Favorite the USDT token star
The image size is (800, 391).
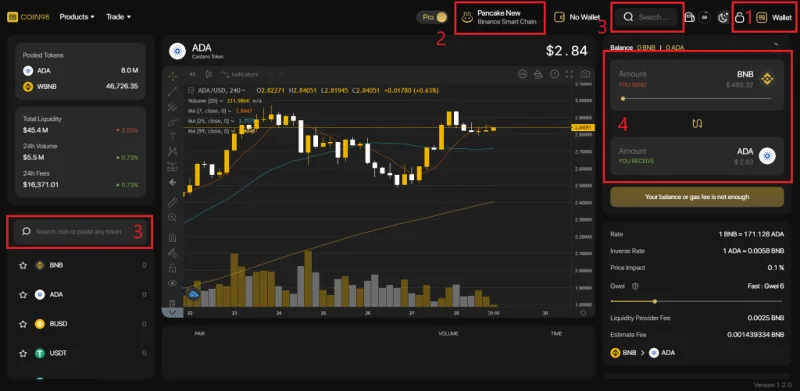[22, 353]
